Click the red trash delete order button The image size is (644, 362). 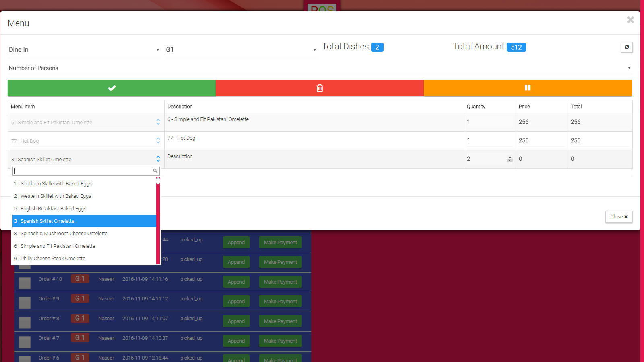320,88
